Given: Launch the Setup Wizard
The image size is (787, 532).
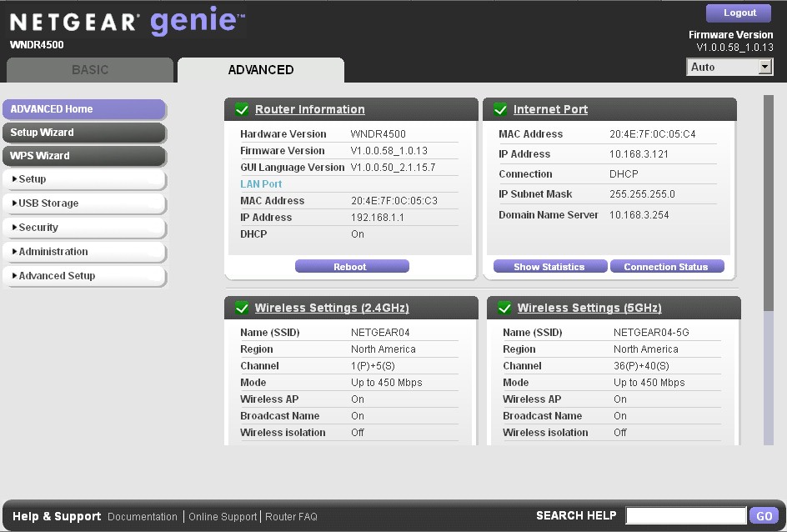Looking at the screenshot, I should (84, 133).
